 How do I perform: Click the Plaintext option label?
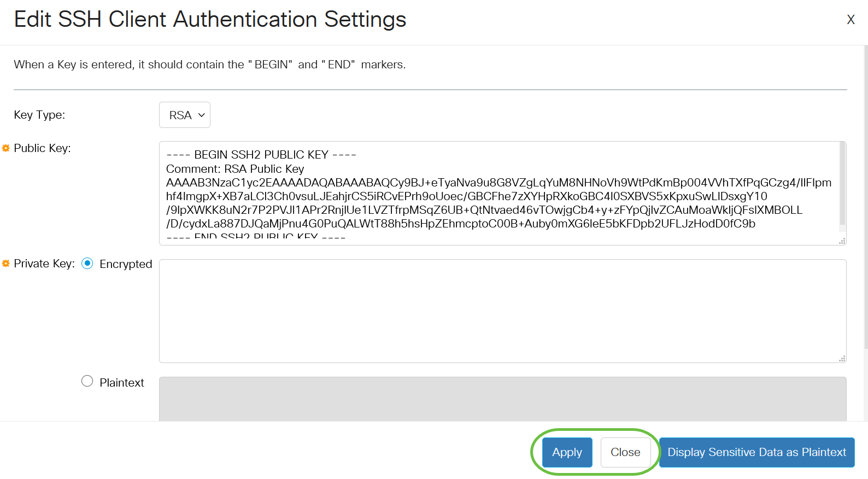click(x=122, y=383)
